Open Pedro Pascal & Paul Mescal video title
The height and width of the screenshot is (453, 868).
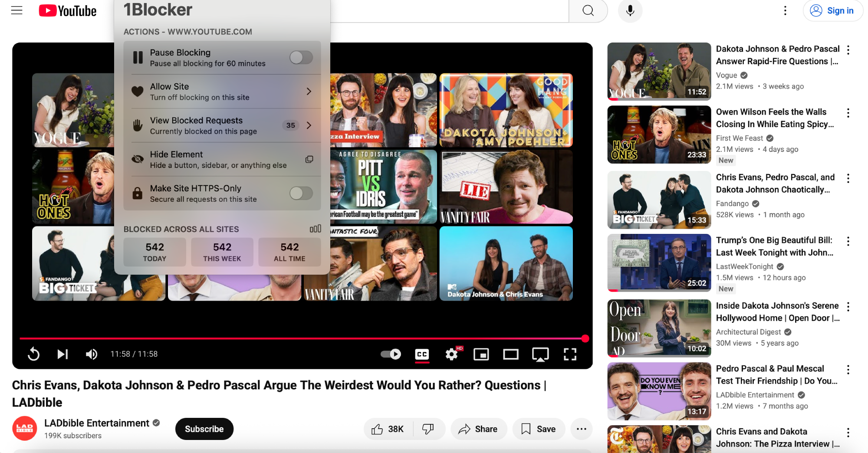click(776, 374)
